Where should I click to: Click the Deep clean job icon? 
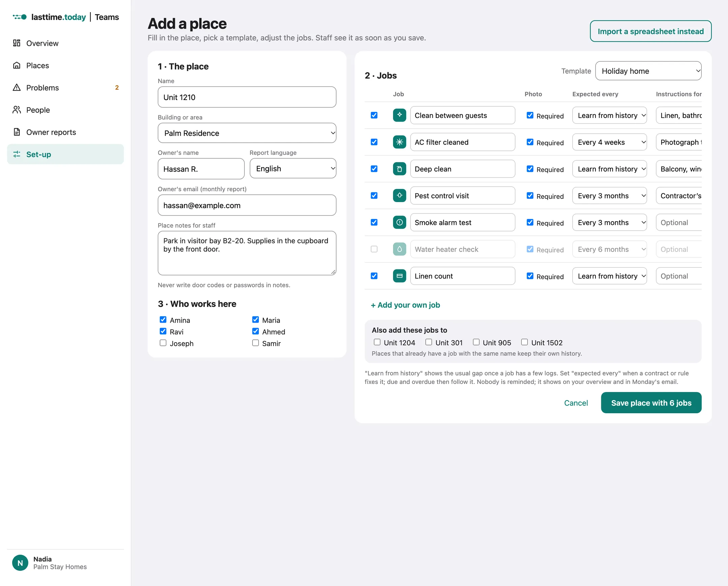(x=399, y=169)
